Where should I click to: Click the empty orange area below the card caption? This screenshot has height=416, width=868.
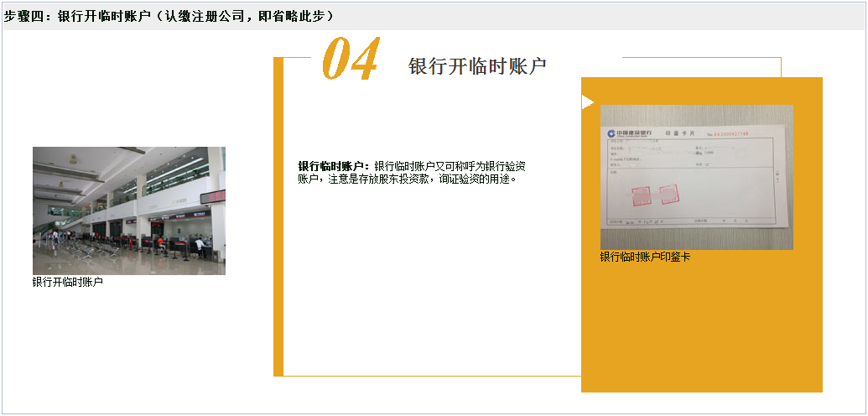[x=701, y=327]
